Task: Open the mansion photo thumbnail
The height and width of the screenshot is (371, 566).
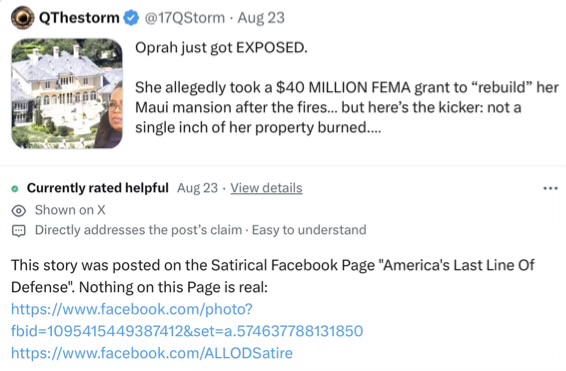Action: 67,93
